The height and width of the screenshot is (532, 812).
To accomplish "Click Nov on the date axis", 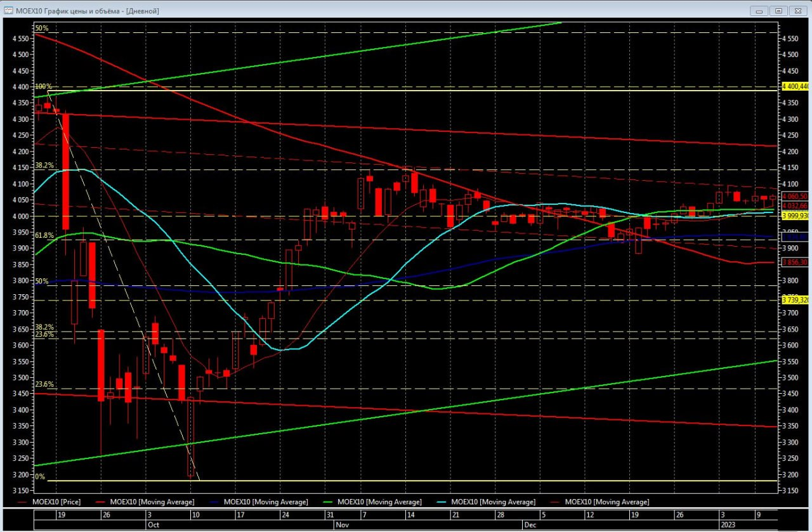I will tap(343, 525).
